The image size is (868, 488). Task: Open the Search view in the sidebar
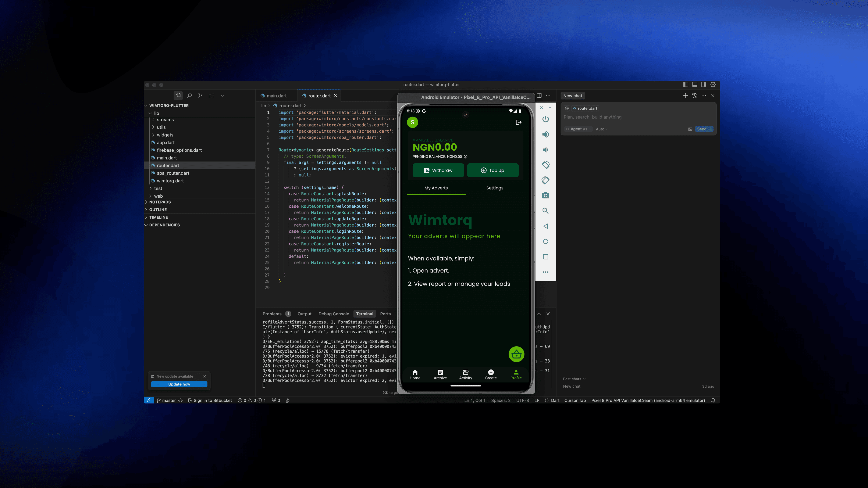click(x=189, y=96)
